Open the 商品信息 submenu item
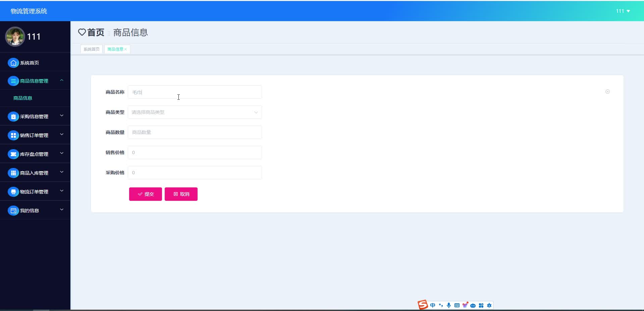Viewport: 644px width, 311px height. point(23,98)
